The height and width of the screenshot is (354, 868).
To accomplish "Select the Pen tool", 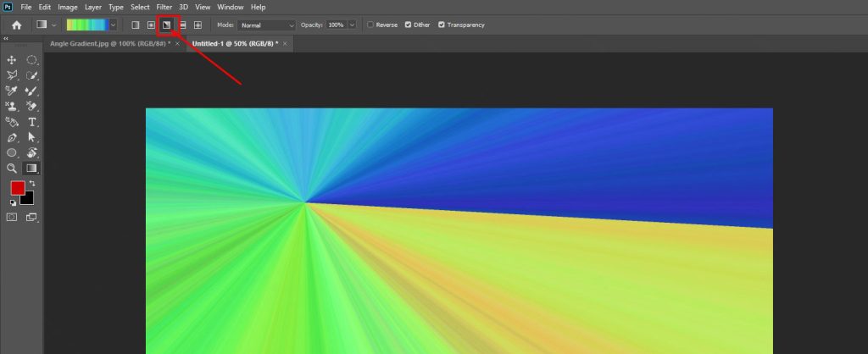I will click(x=12, y=137).
